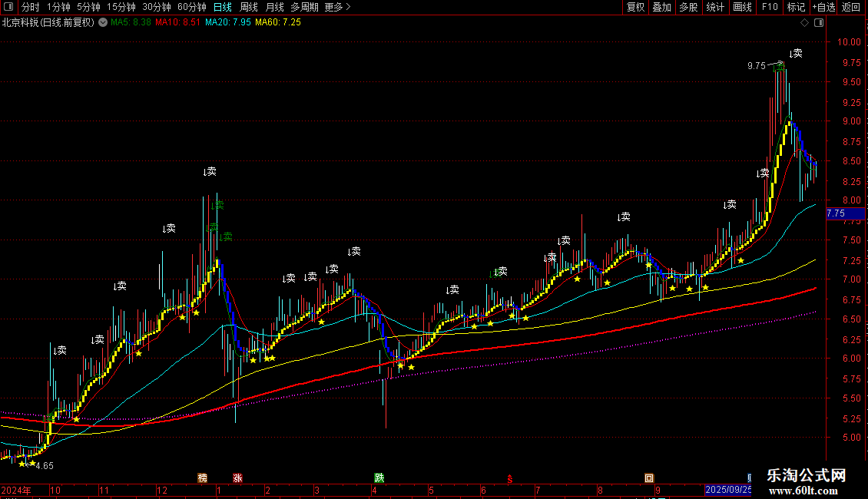The width and height of the screenshot is (868, 499).
Task: Open F10 company information
Action: tap(770, 7)
